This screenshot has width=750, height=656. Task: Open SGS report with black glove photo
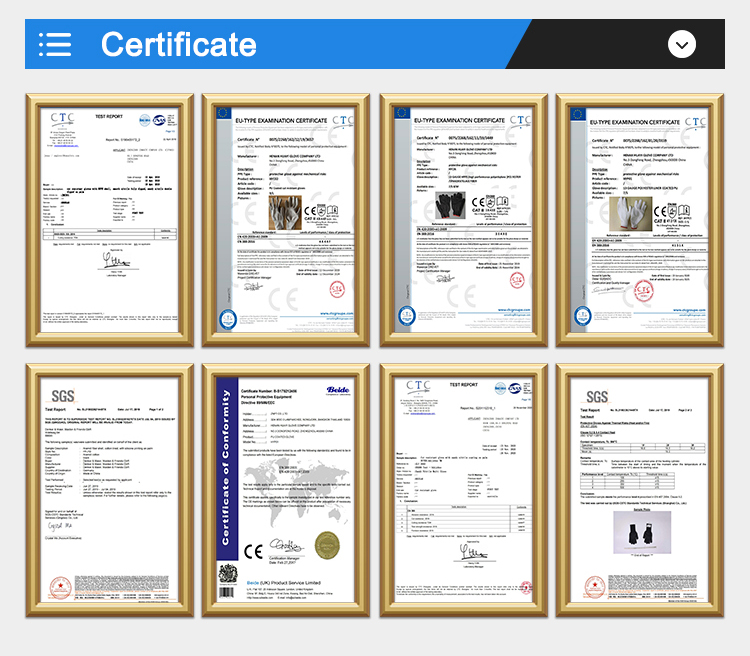pyautogui.click(x=640, y=490)
